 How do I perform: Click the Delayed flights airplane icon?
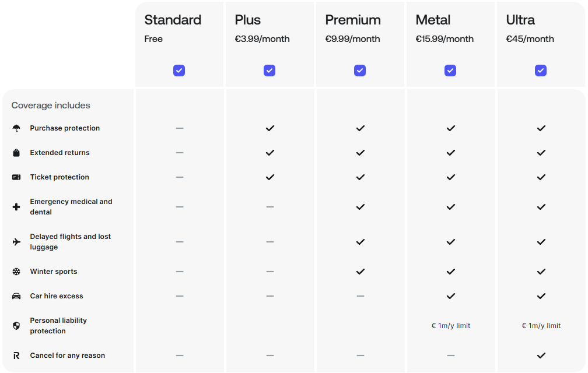click(x=16, y=242)
